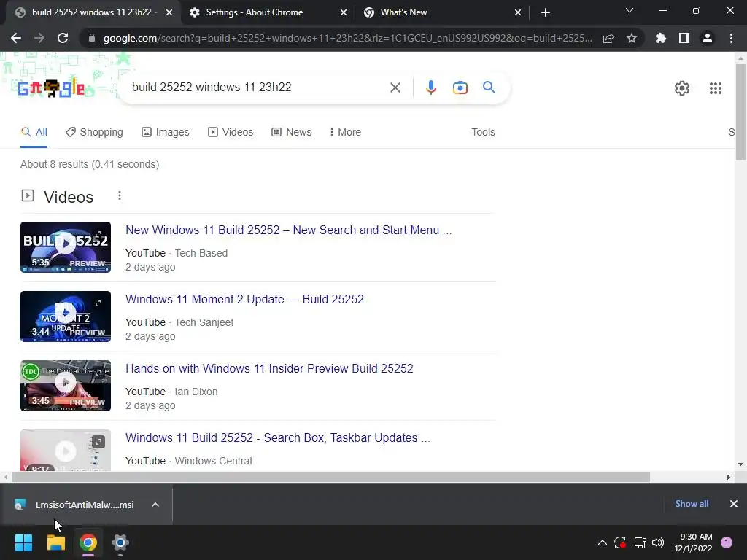Image resolution: width=747 pixels, height=560 pixels.
Task: Click the vertical page scrollbar
Action: (x=740, y=112)
